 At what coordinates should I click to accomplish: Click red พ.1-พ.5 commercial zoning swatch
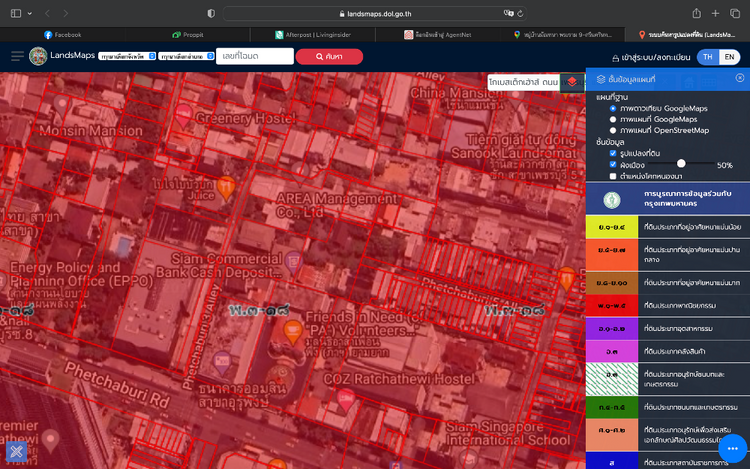coord(612,305)
